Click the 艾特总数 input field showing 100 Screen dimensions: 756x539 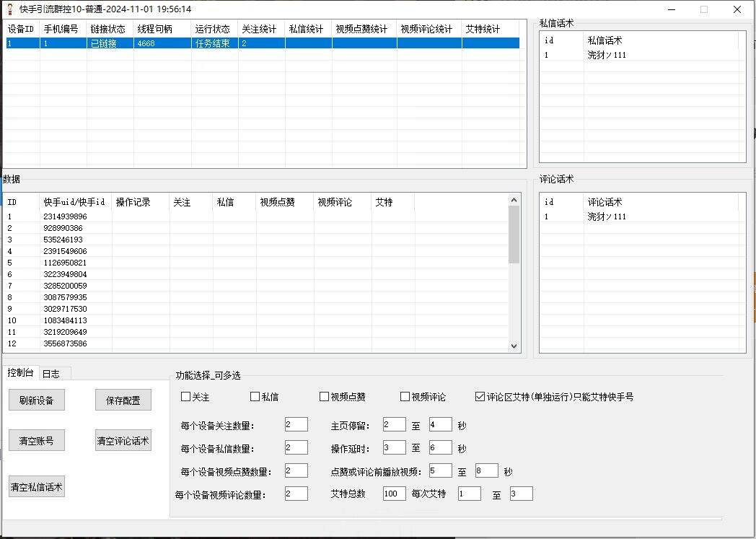[x=393, y=494]
